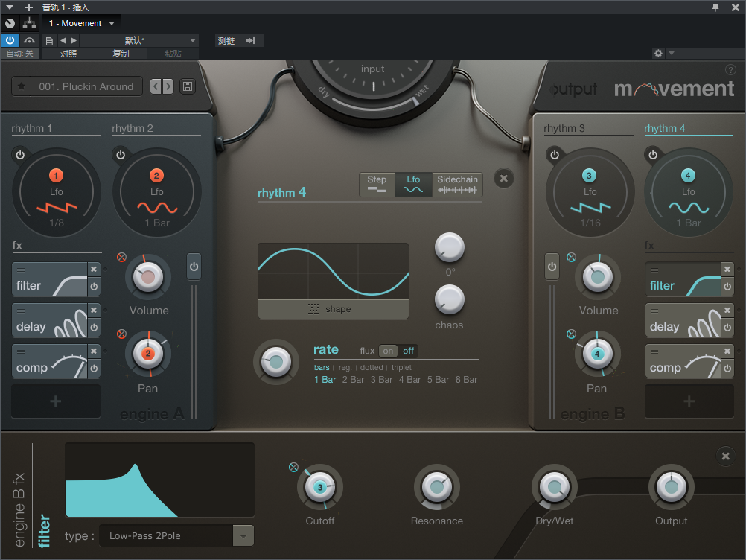Click the Cutoff knob
Viewport: 746px width, 560px height.
(x=319, y=487)
